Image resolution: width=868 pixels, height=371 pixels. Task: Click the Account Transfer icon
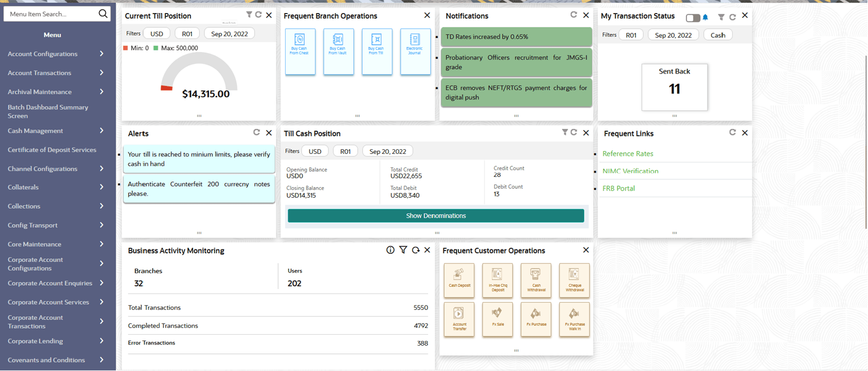pos(459,320)
